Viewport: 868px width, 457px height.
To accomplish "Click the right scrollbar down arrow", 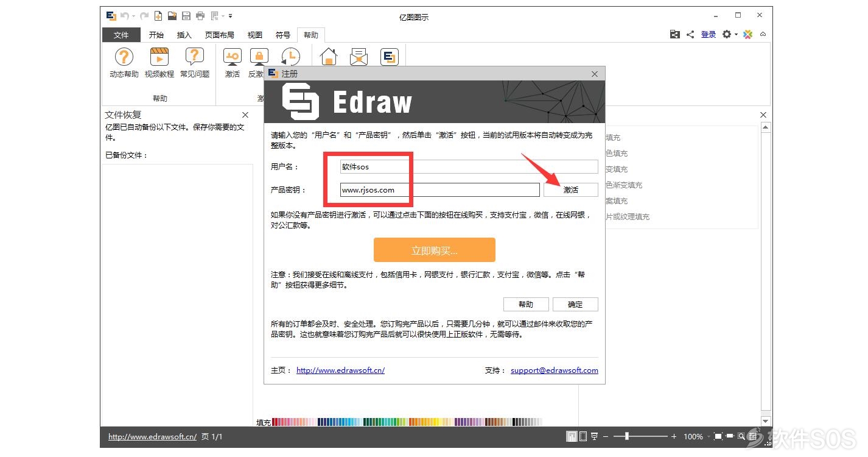I will (x=766, y=421).
